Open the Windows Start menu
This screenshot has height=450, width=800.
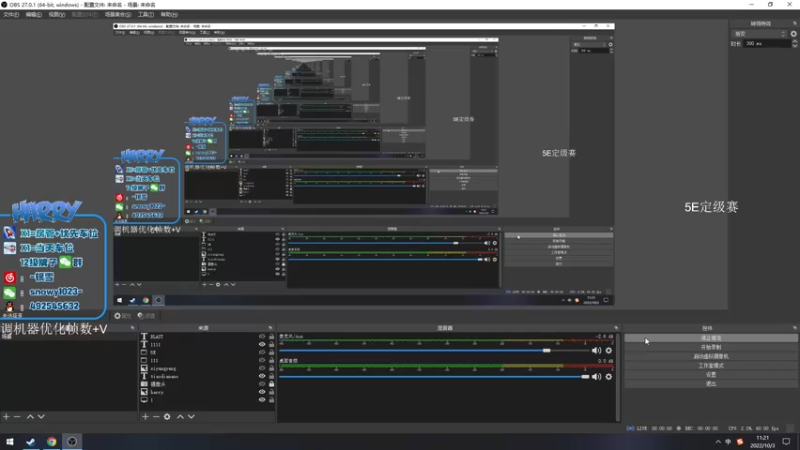pos(10,442)
